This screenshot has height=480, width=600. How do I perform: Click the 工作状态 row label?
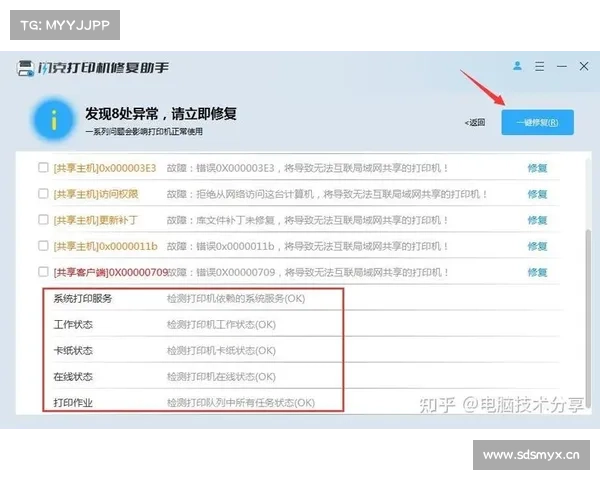pos(73,324)
